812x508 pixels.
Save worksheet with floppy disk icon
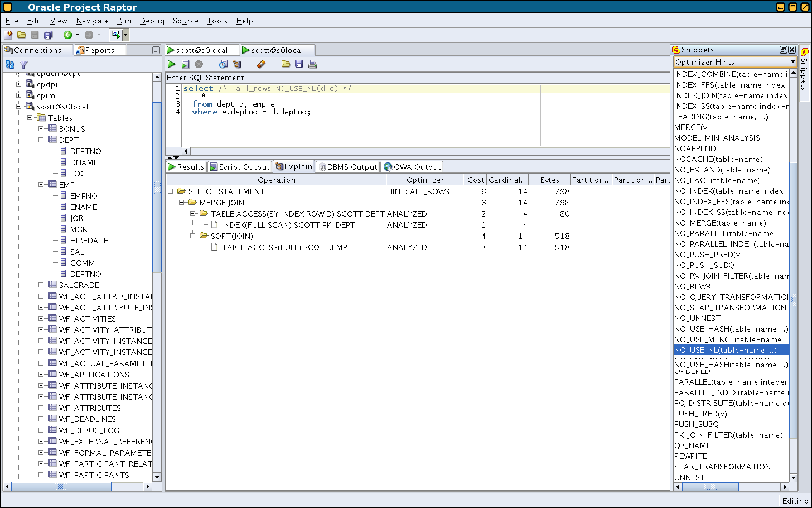(299, 64)
